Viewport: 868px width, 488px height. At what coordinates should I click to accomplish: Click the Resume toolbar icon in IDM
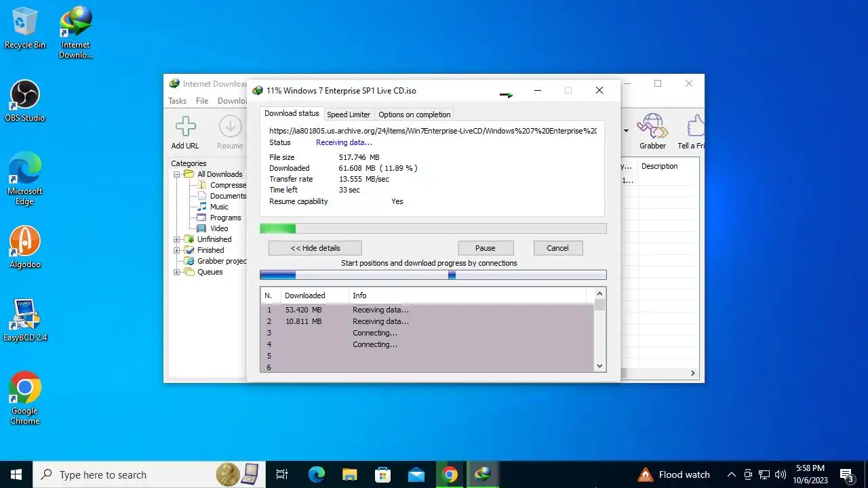point(230,127)
